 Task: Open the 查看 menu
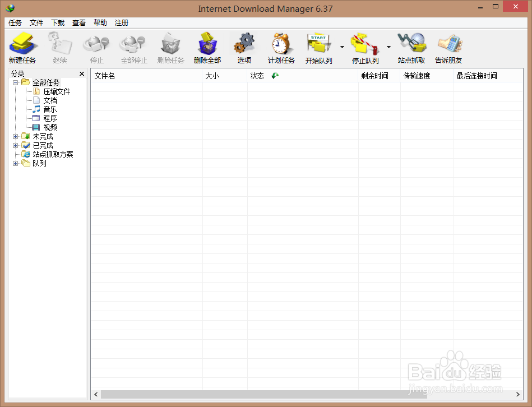(x=79, y=23)
